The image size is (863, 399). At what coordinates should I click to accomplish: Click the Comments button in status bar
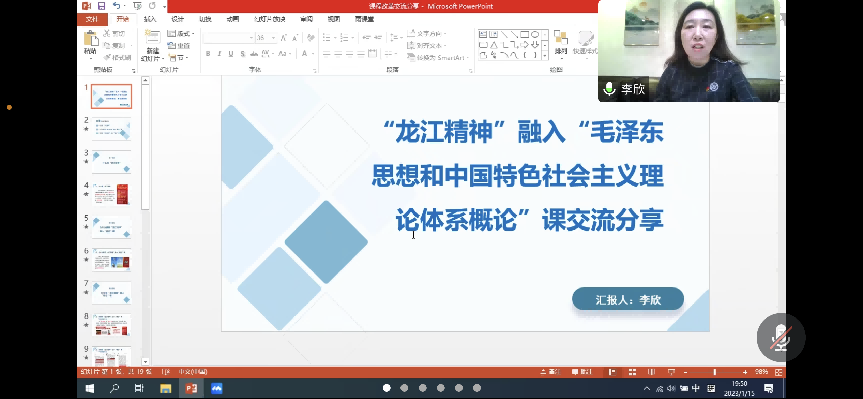582,372
